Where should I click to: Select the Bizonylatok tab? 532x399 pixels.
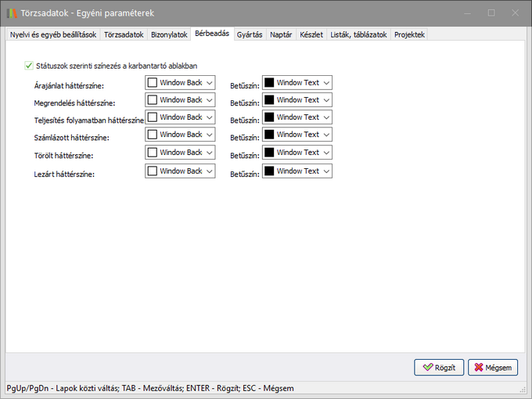click(169, 34)
